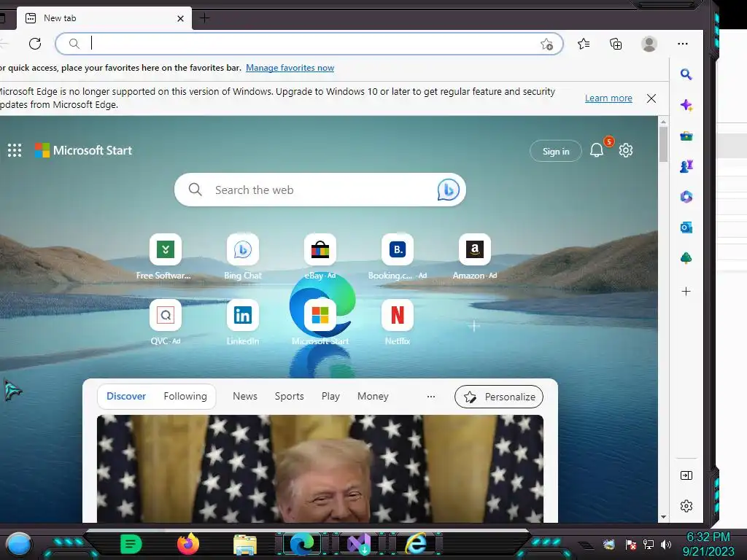The height and width of the screenshot is (560, 747).
Task: Select the Sports feed tab
Action: coord(289,396)
